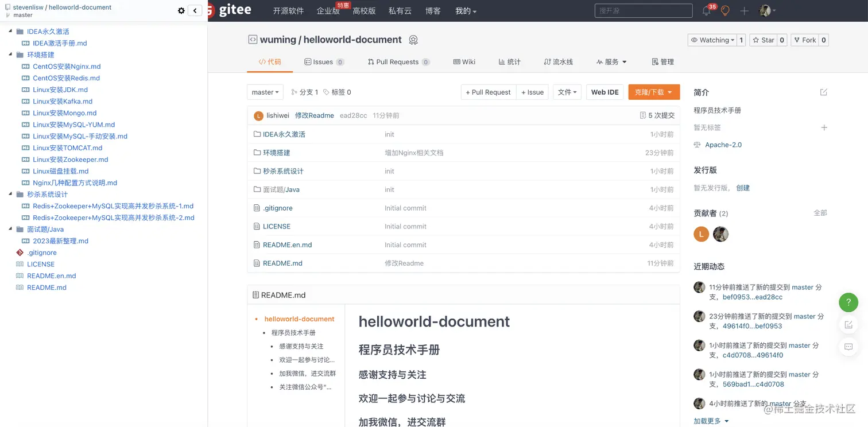The image size is (868, 427).
Task: Open the 我的 dropdown in top nav
Action: point(466,11)
